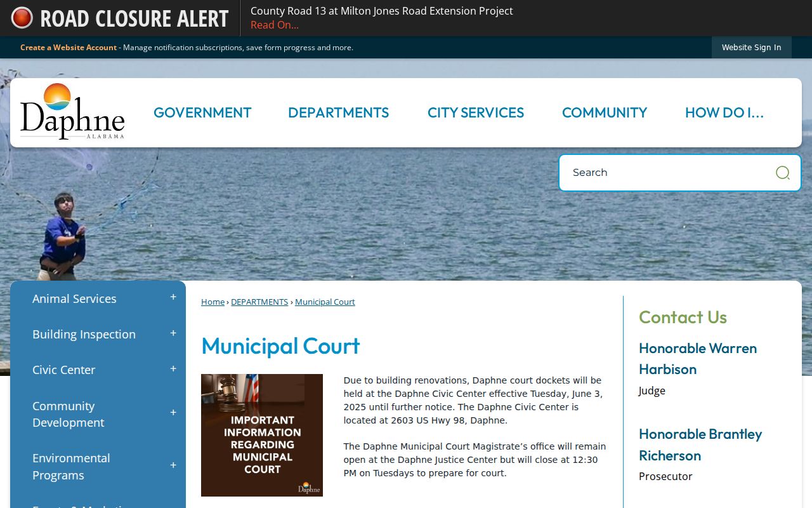Focus the Search input field
The width and height of the screenshot is (812, 508).
pyautogui.click(x=666, y=173)
